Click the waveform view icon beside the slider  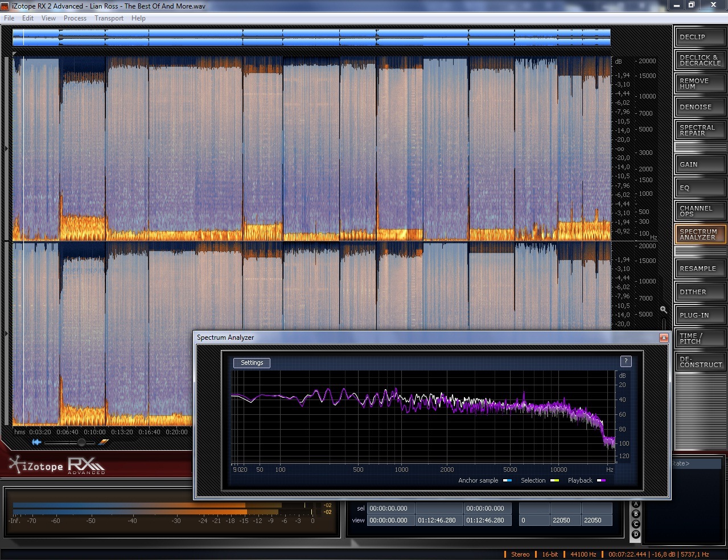pos(36,442)
